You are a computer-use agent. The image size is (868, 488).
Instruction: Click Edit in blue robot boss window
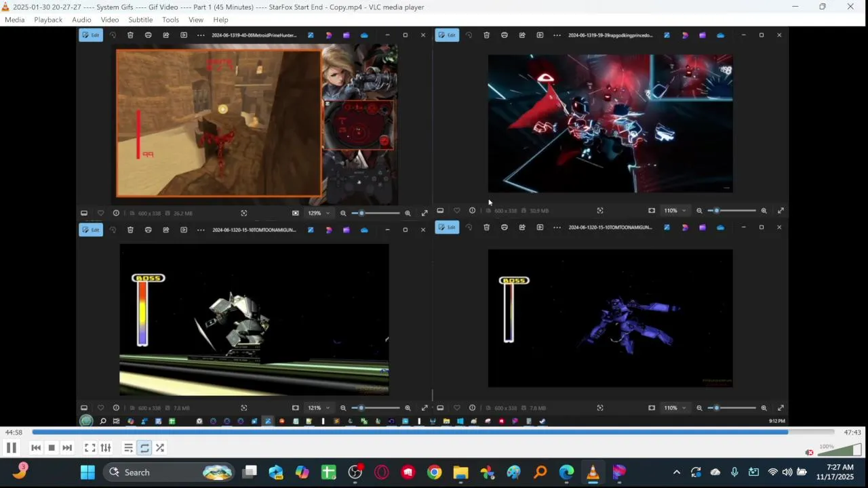point(447,227)
